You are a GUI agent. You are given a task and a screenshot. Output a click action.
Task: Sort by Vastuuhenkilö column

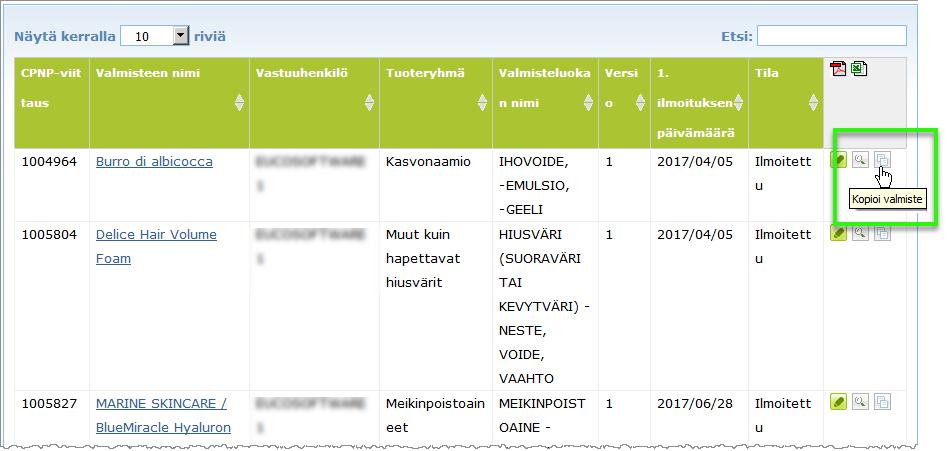[370, 103]
